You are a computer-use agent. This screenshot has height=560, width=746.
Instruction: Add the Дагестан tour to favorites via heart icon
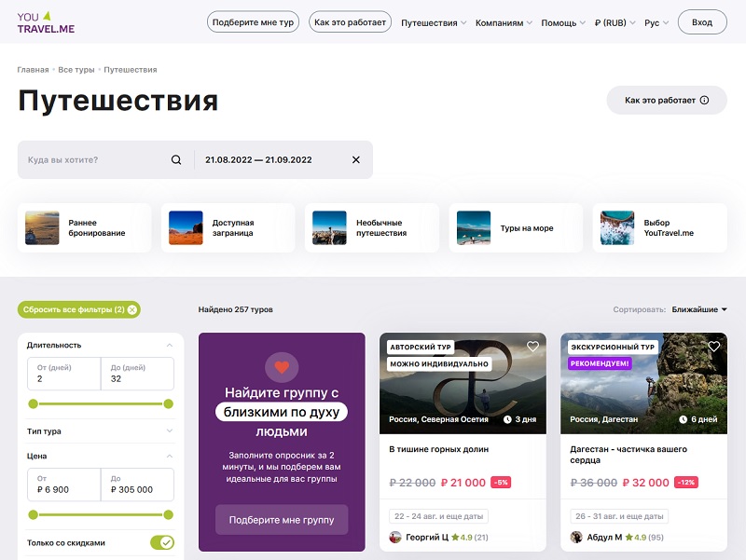[x=712, y=346]
